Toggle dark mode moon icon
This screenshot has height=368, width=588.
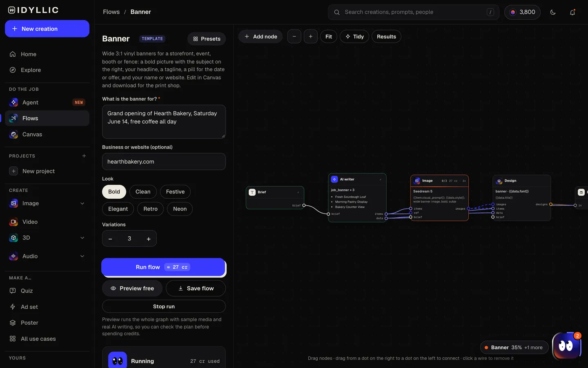[x=553, y=12]
